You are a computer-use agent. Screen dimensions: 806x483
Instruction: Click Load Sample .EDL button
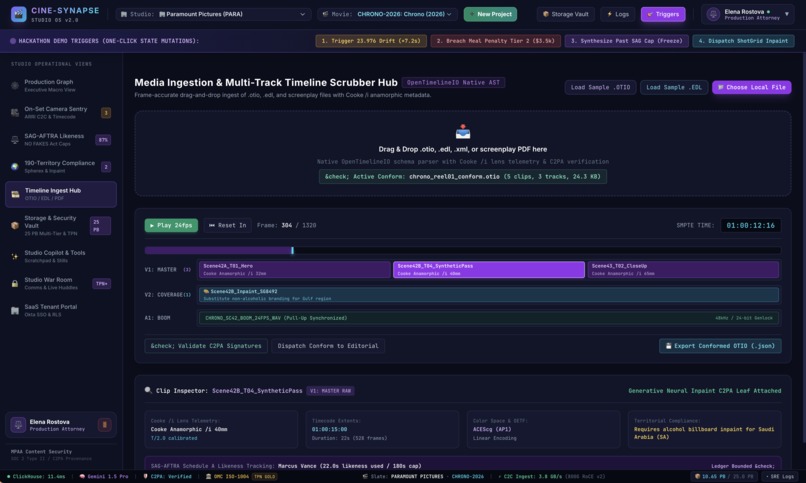click(673, 87)
